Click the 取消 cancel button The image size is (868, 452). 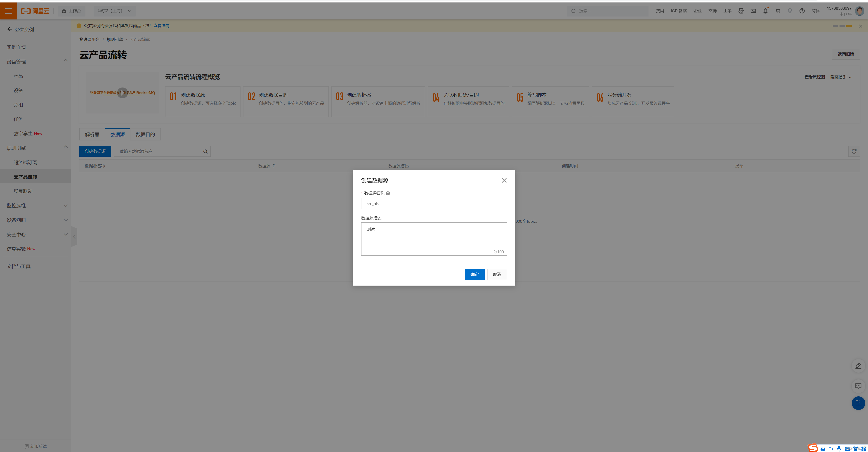497,274
